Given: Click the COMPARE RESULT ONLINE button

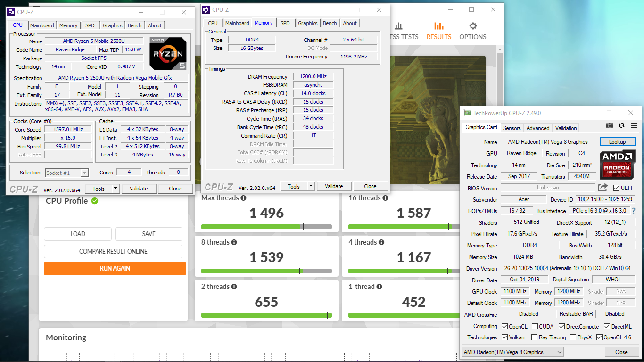Looking at the screenshot, I should click(113, 251).
